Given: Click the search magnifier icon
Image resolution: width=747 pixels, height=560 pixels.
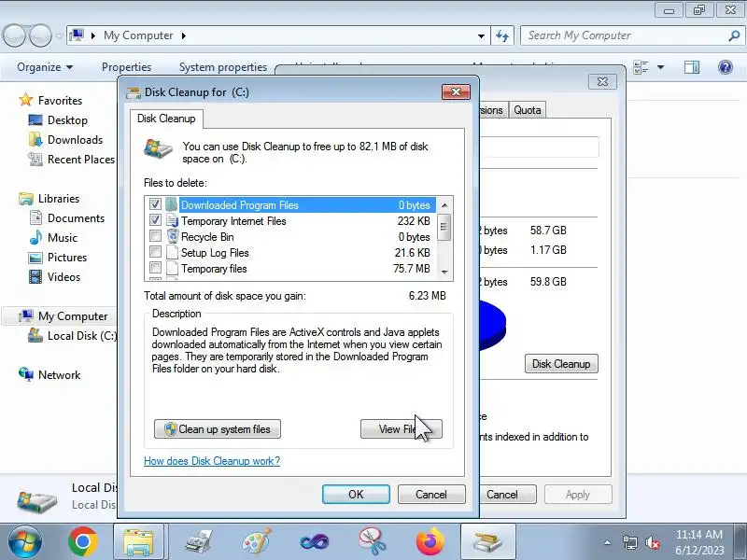Looking at the screenshot, I should point(734,35).
